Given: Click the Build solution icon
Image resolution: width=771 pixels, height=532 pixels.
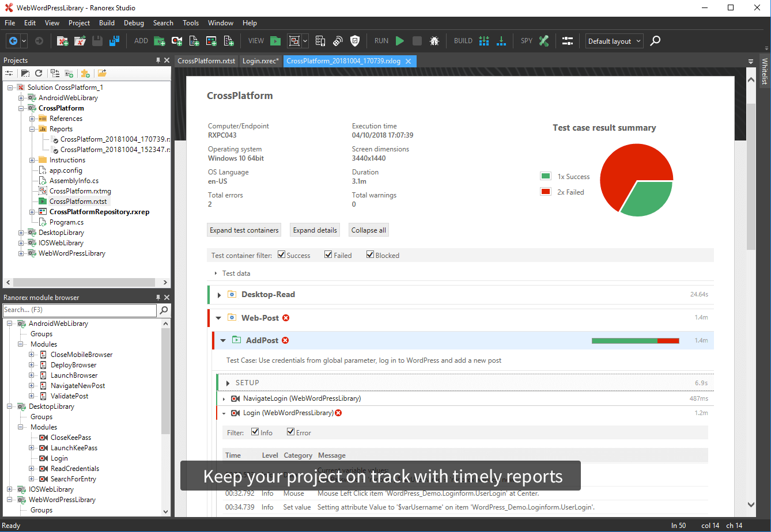Looking at the screenshot, I should [484, 41].
